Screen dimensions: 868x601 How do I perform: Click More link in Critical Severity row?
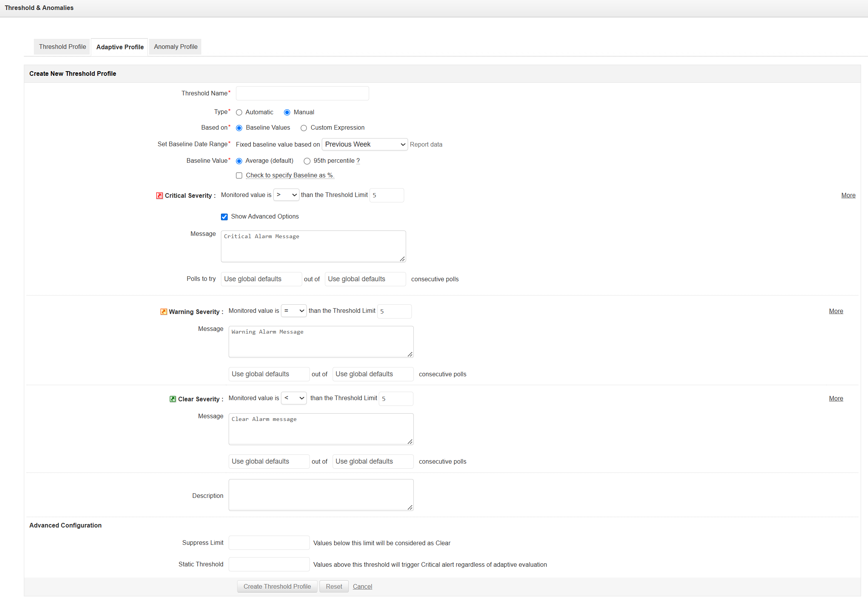tap(848, 195)
